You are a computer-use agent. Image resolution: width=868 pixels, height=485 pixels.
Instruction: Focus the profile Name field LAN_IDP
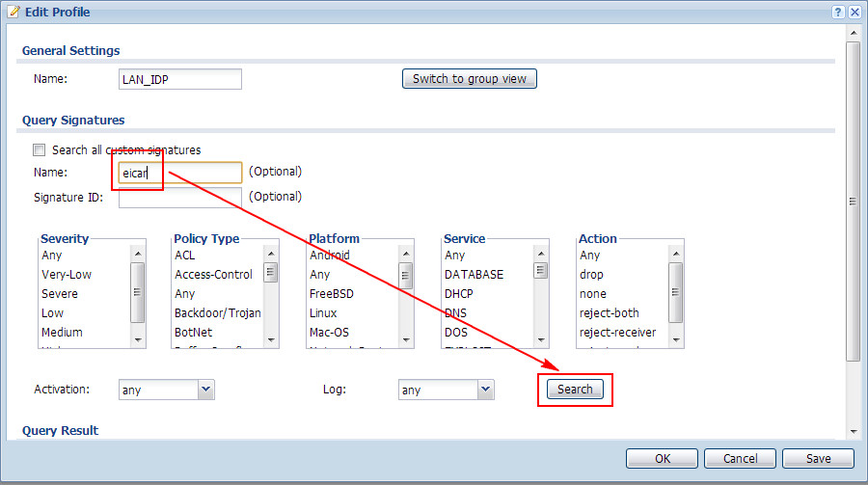click(x=179, y=79)
